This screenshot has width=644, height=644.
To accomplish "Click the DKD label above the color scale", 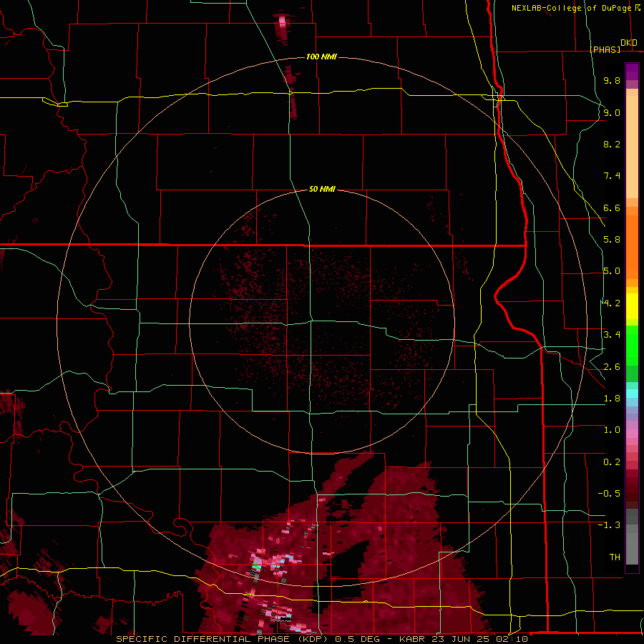I will coord(629,43).
